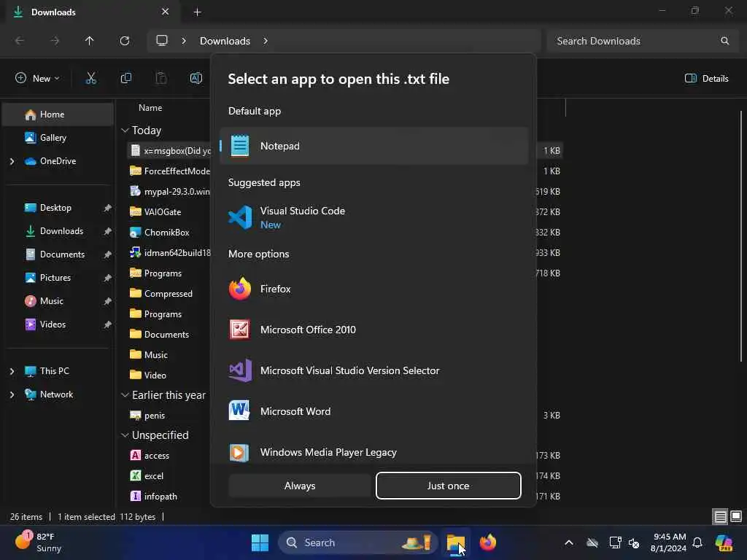Open Home in the navigation pane
This screenshot has width=747, height=560.
(58, 114)
